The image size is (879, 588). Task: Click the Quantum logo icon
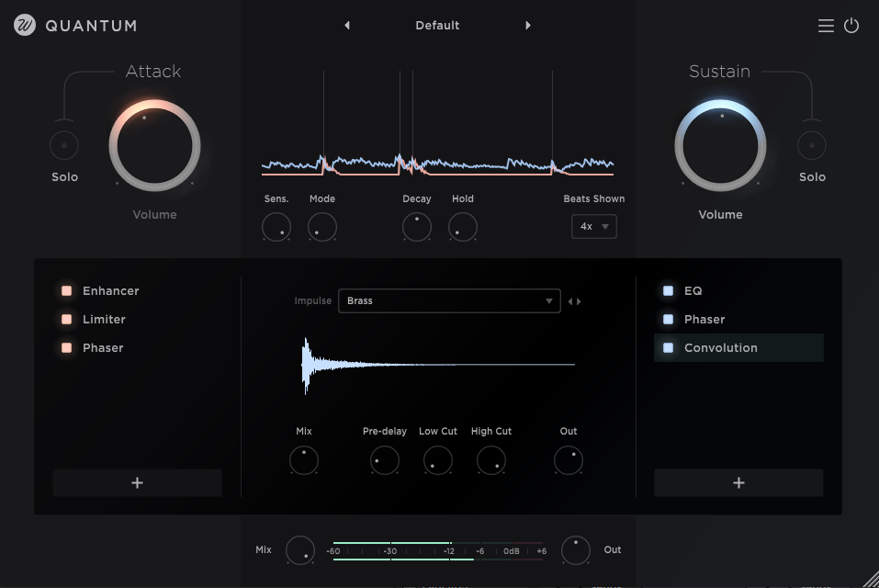pyautogui.click(x=25, y=26)
